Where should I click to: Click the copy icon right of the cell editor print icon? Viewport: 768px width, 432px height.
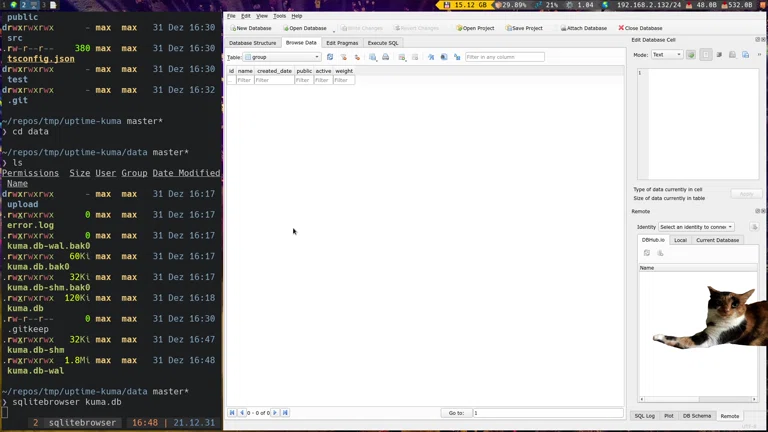click(745, 55)
